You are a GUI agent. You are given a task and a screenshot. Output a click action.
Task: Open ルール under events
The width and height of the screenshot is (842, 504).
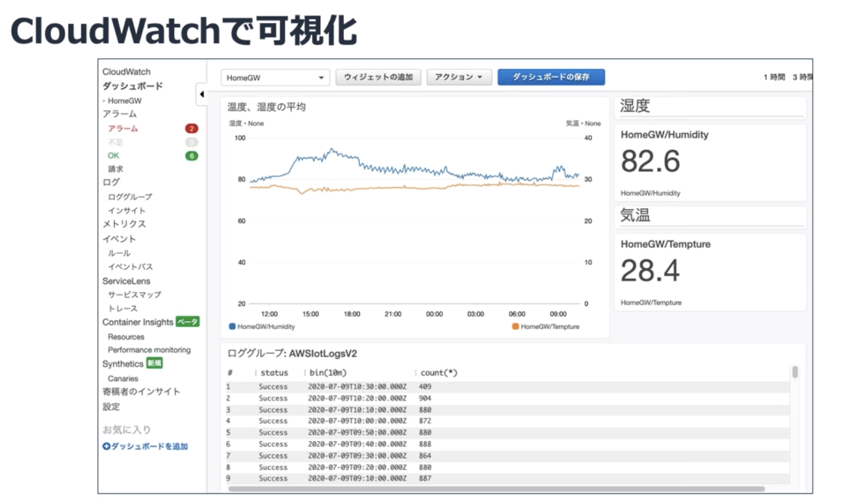click(119, 253)
